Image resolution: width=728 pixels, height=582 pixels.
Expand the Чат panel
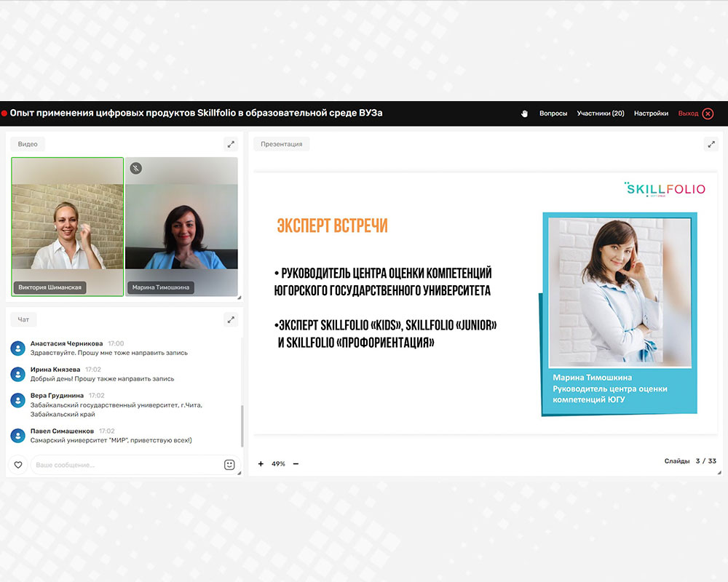point(231,320)
